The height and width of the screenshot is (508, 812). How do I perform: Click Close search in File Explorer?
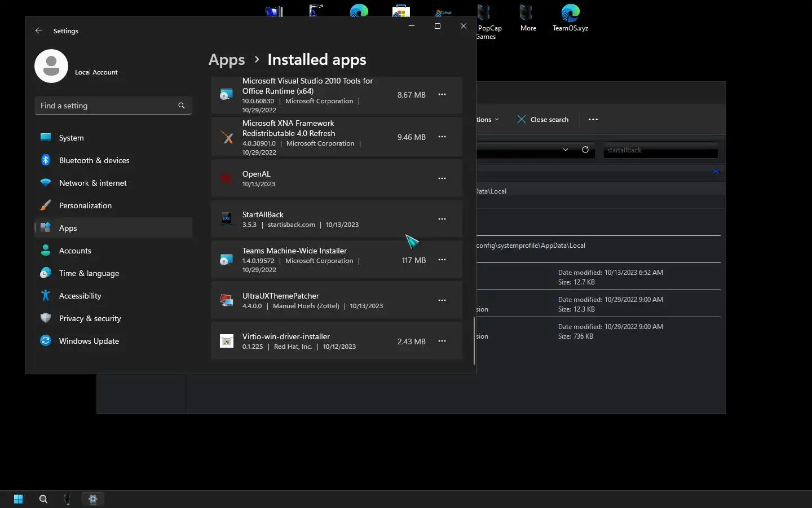pos(542,120)
